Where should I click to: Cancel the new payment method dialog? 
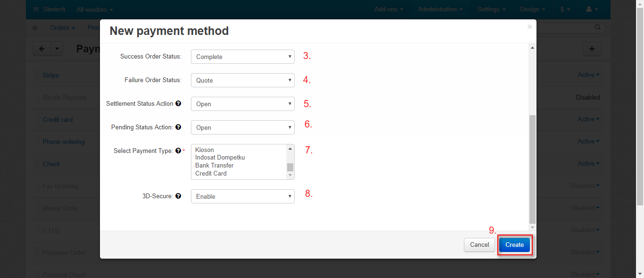click(x=479, y=244)
